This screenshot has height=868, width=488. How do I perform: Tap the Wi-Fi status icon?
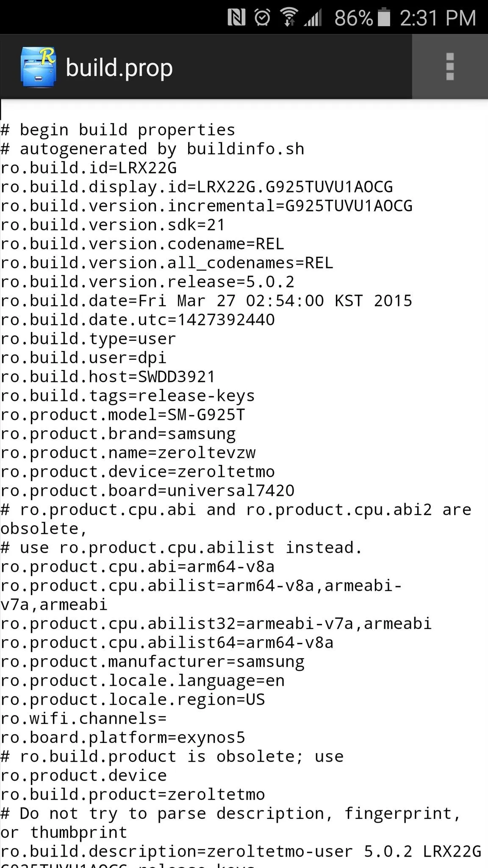[288, 18]
